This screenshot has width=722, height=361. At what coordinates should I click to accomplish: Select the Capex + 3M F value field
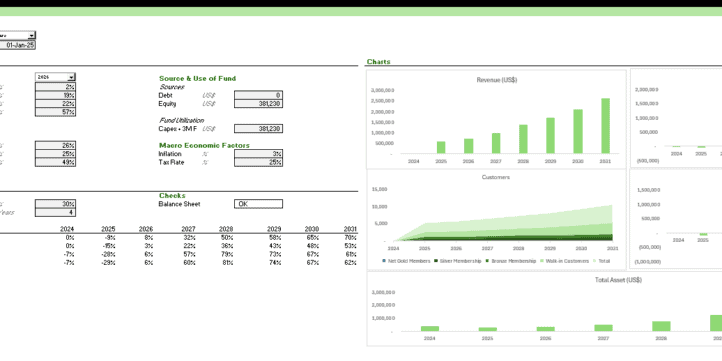(x=258, y=129)
